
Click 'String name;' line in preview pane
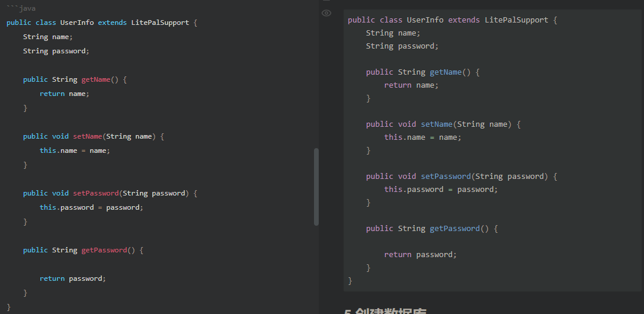(393, 33)
